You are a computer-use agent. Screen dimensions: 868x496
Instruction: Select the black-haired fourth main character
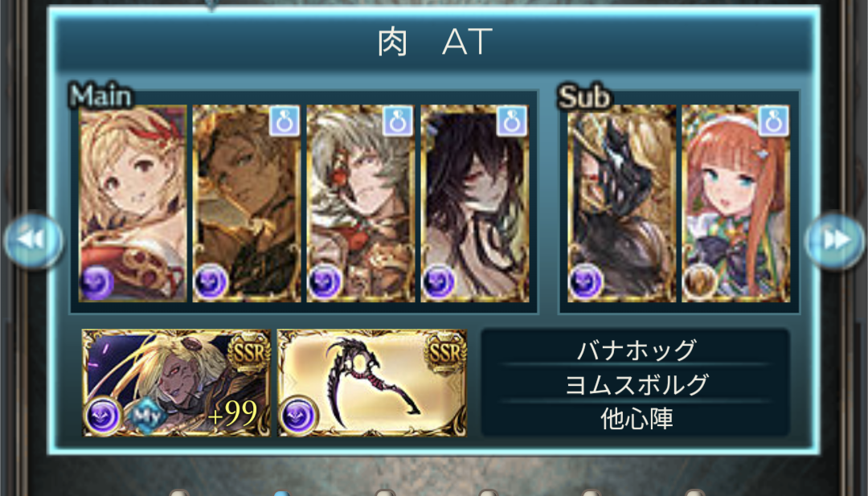475,203
